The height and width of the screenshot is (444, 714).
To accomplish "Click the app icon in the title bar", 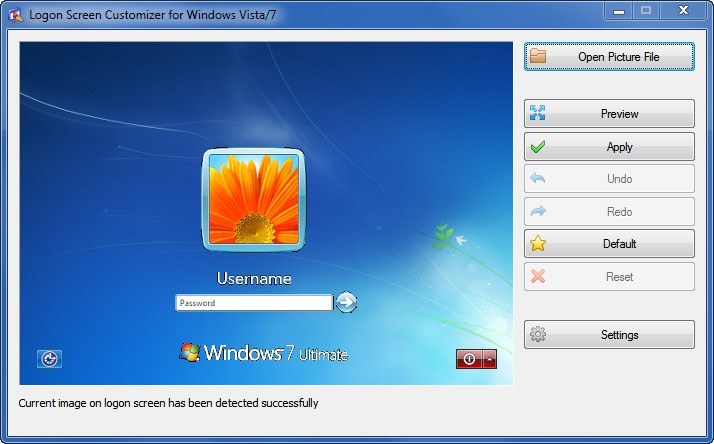I will coord(15,15).
